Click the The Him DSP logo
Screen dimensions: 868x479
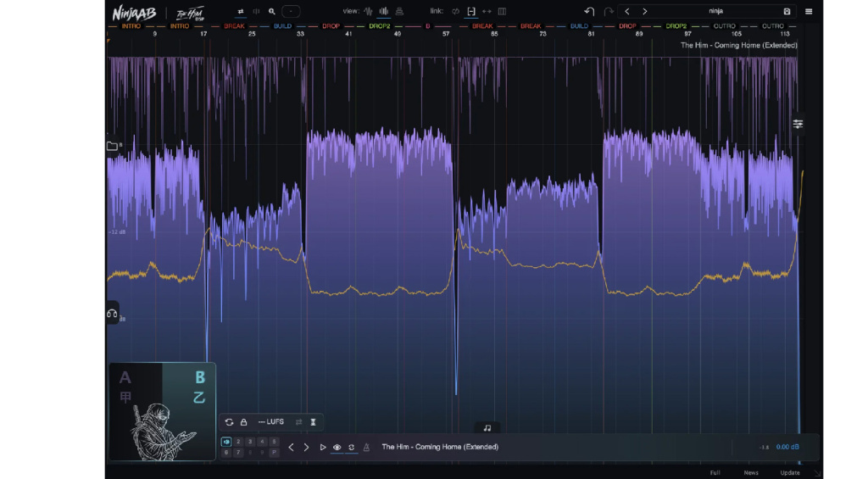pyautogui.click(x=190, y=14)
